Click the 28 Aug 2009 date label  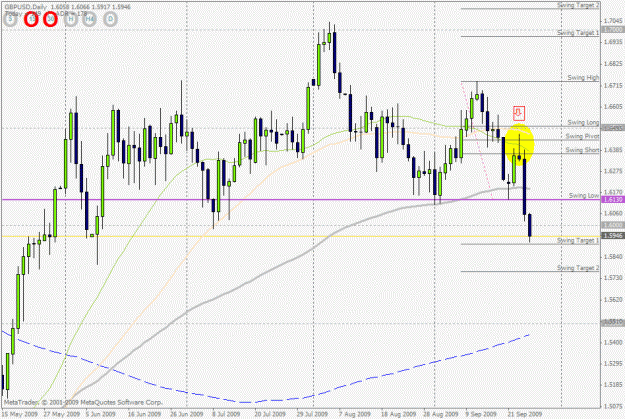coord(440,414)
